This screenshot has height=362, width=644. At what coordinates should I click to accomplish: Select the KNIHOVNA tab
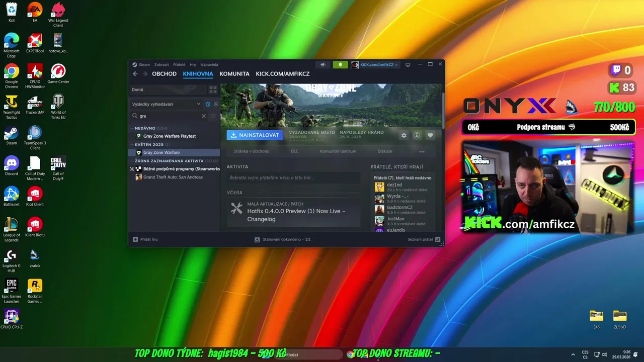pyautogui.click(x=198, y=74)
